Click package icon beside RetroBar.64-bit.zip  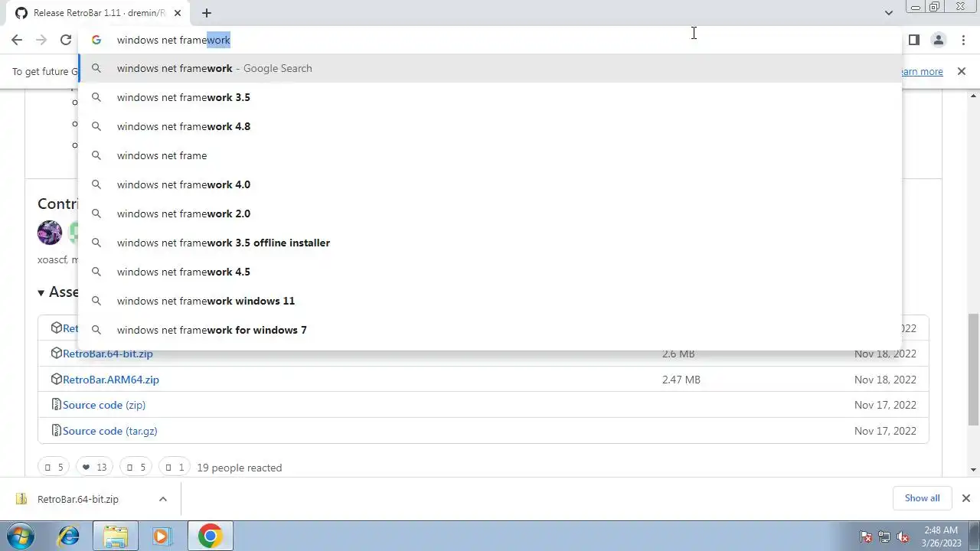coord(56,354)
